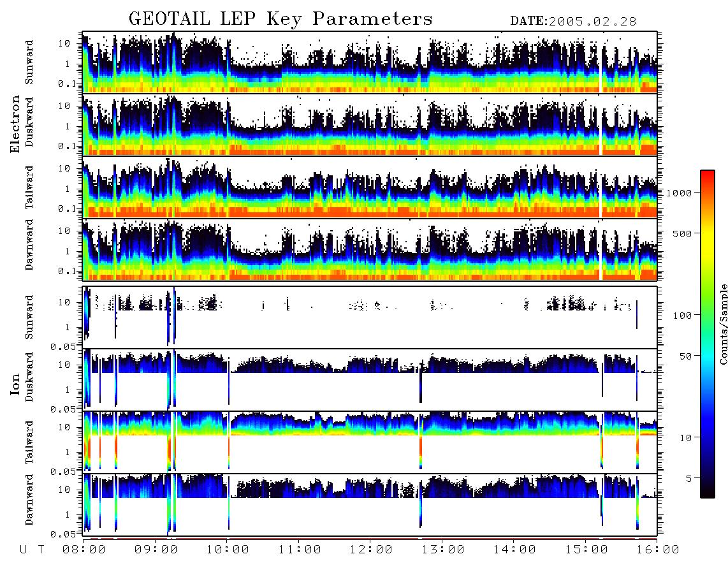Click the 12:00 time tick label

tap(371, 550)
